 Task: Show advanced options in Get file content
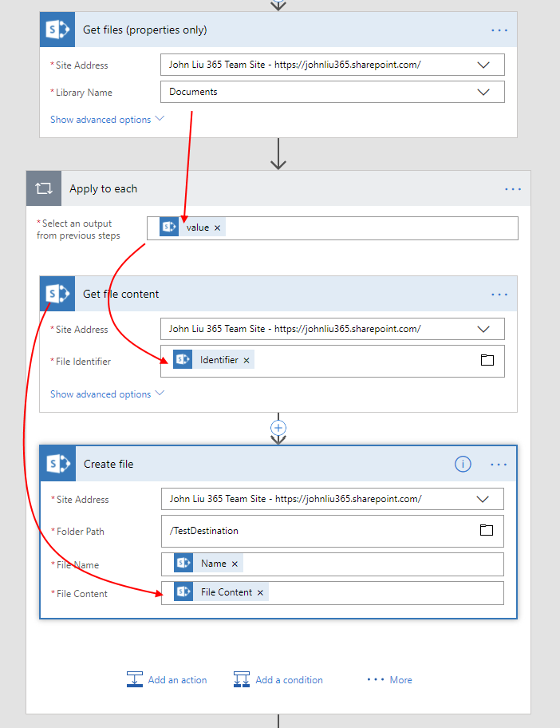click(107, 394)
